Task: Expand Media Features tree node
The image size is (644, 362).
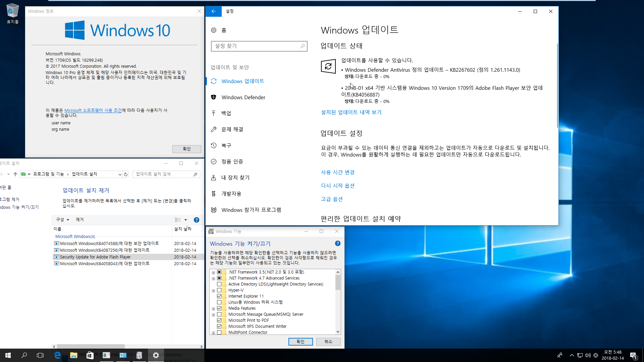Action: click(213, 309)
